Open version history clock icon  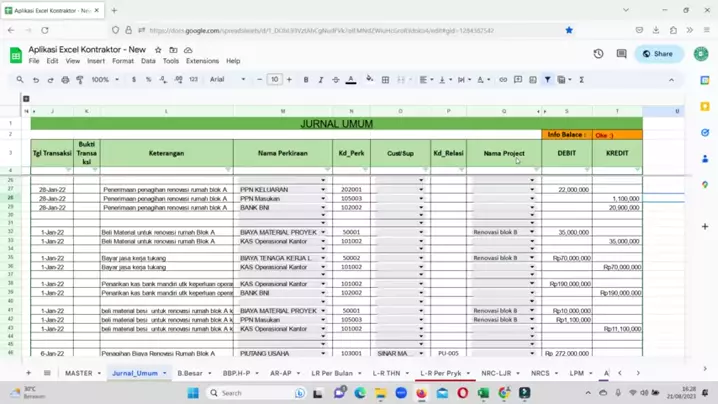point(598,54)
